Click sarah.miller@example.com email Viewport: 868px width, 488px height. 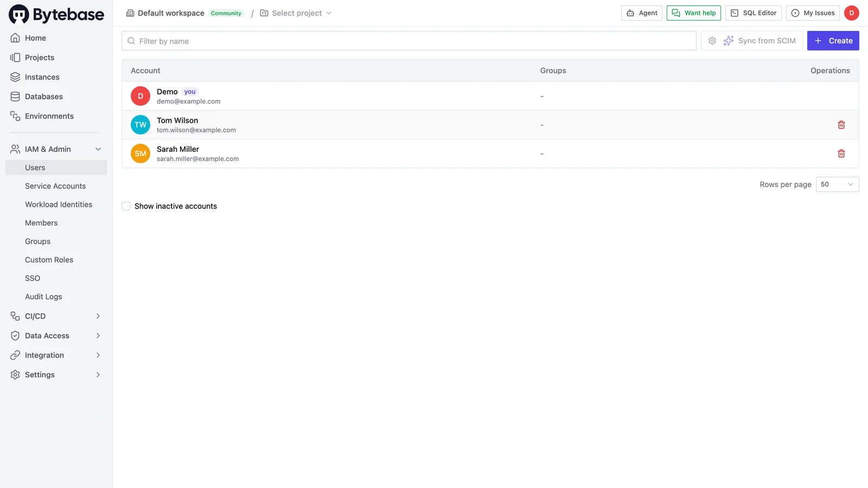pyautogui.click(x=197, y=159)
